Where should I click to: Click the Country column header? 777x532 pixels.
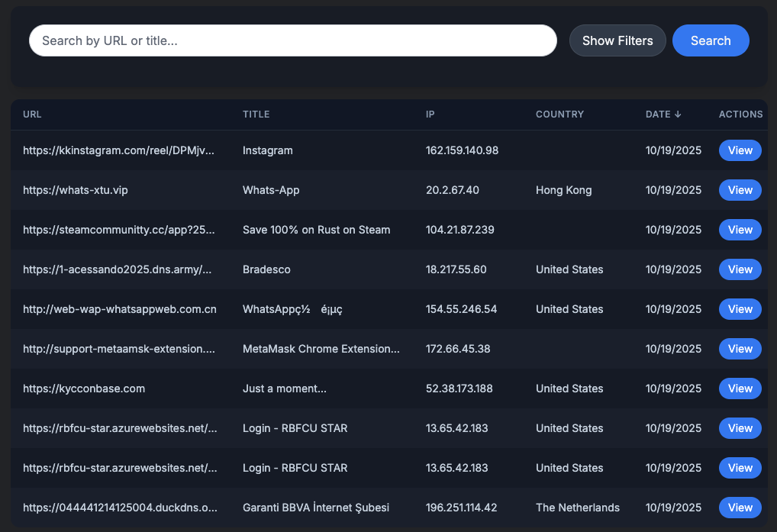[559, 114]
